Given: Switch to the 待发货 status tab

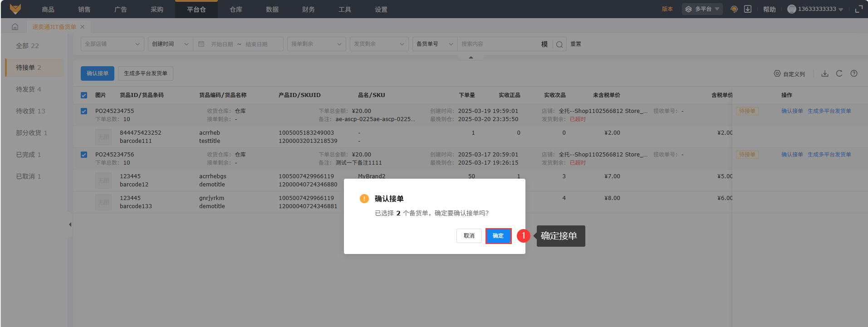Looking at the screenshot, I should coord(29,89).
